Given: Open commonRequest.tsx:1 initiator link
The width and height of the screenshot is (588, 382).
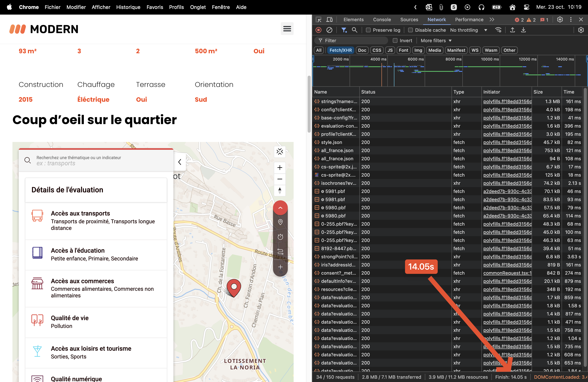Looking at the screenshot, I should pyautogui.click(x=507, y=273).
